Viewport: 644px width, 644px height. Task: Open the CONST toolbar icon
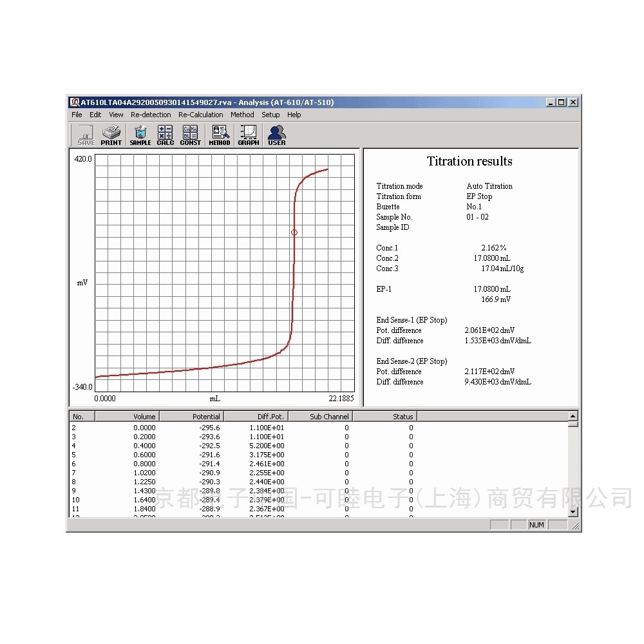[191, 135]
